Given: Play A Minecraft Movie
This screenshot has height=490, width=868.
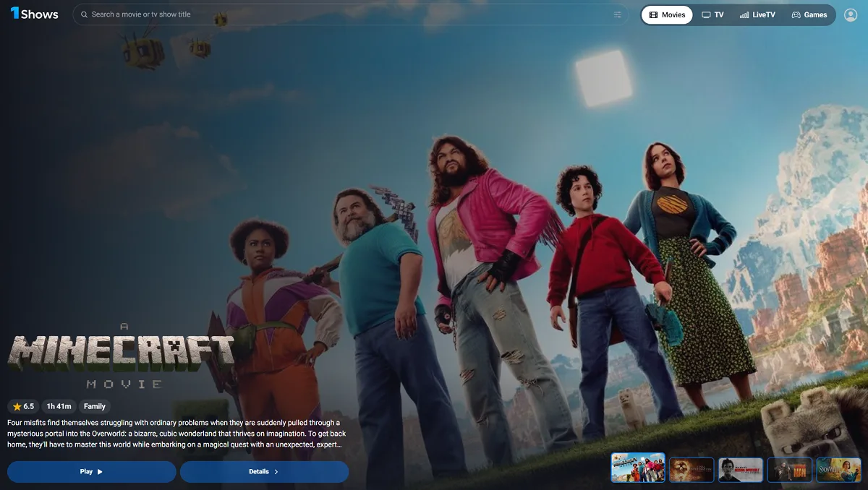Looking at the screenshot, I should [x=92, y=472].
